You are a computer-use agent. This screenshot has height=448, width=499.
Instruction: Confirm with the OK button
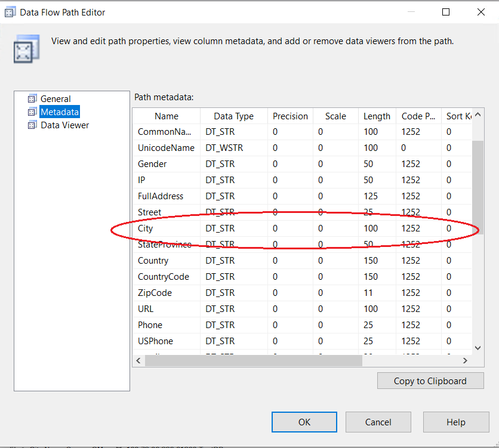[304, 422]
